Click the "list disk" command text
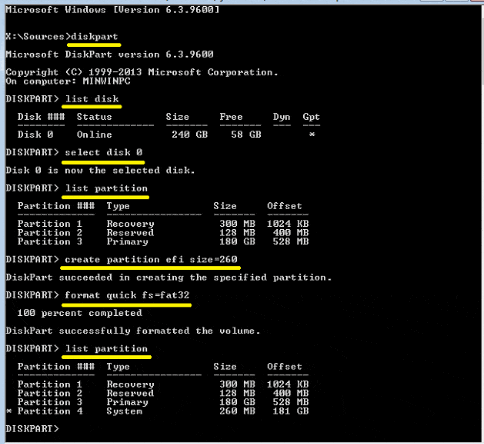The image size is (484, 444). [92, 99]
